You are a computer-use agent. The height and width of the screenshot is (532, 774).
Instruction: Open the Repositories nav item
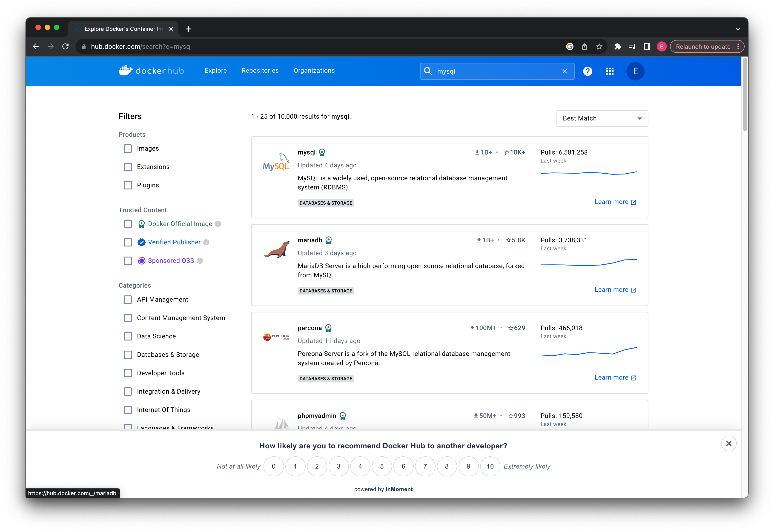coord(260,71)
